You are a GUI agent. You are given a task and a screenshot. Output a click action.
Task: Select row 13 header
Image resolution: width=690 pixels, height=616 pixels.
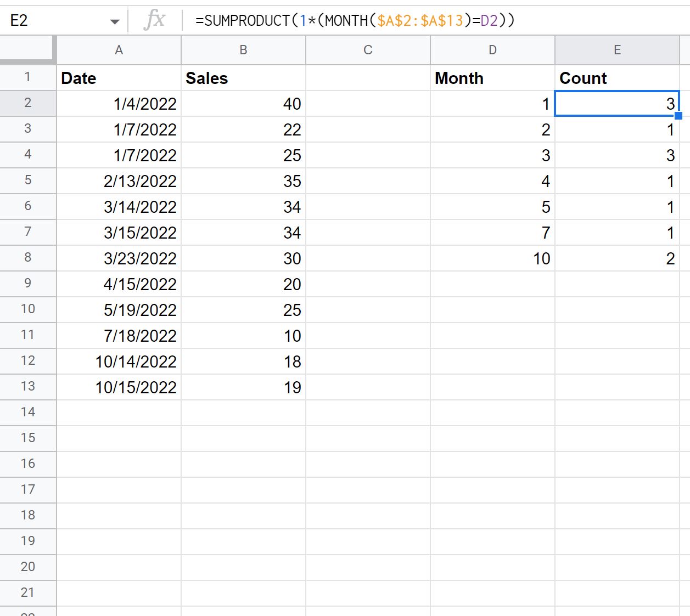(x=27, y=387)
